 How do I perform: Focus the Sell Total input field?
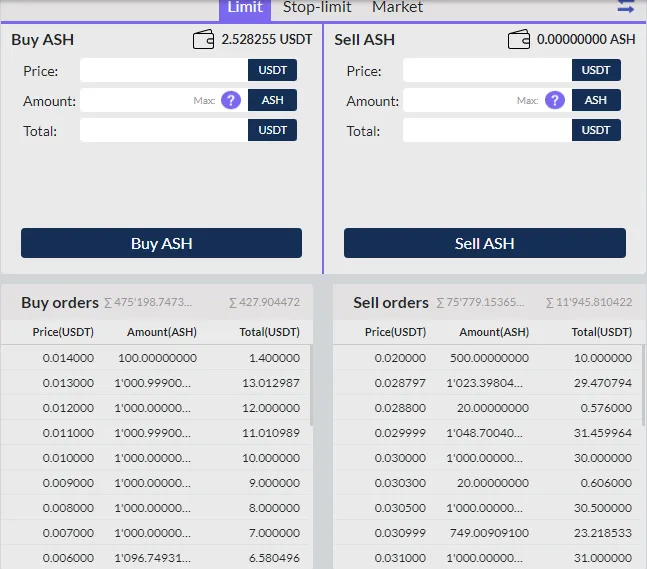(487, 130)
